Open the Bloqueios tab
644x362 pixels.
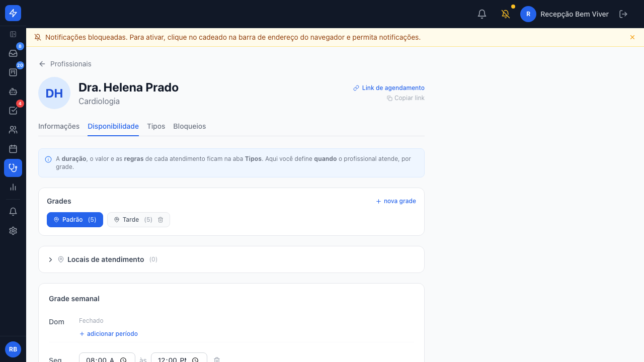(x=190, y=126)
